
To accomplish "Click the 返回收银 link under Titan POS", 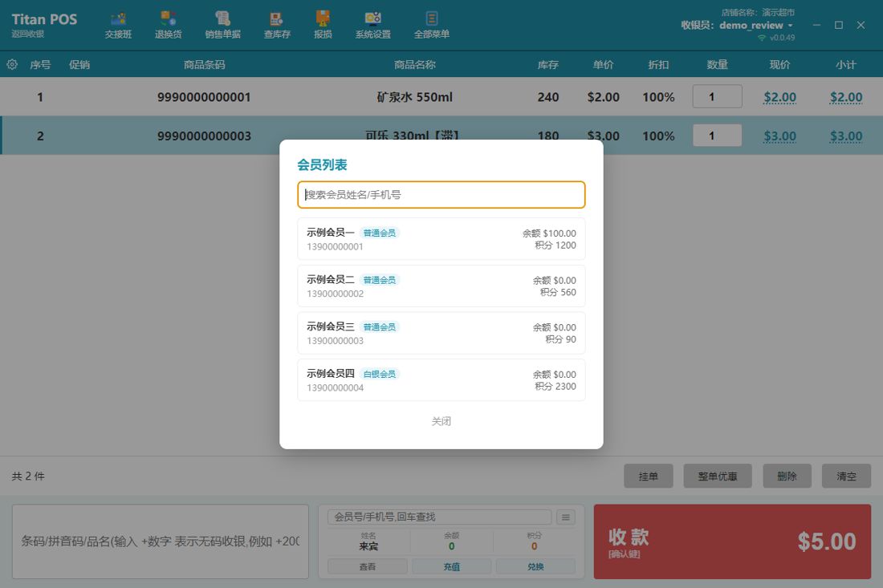I will tap(27, 34).
